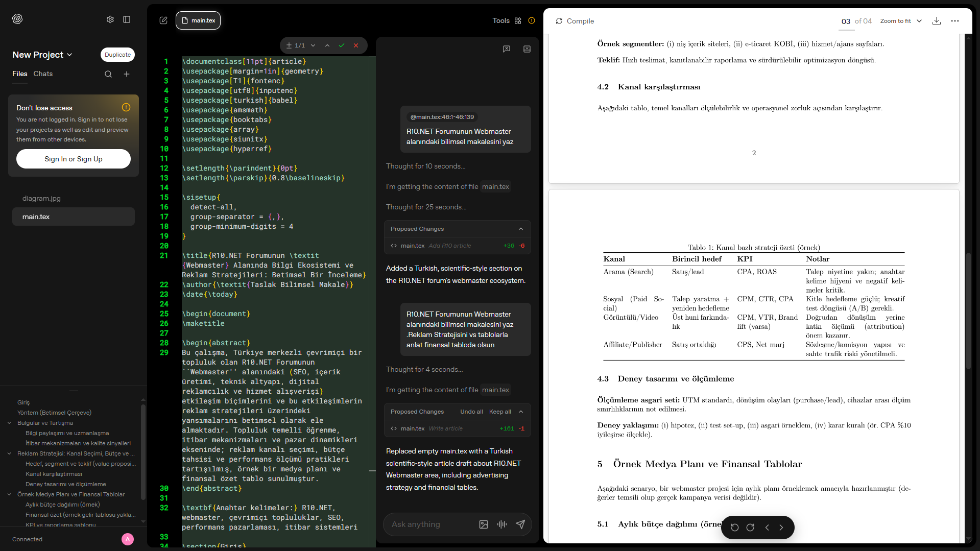
Task: Accept the diff change with green checkmark
Action: pyautogui.click(x=342, y=45)
